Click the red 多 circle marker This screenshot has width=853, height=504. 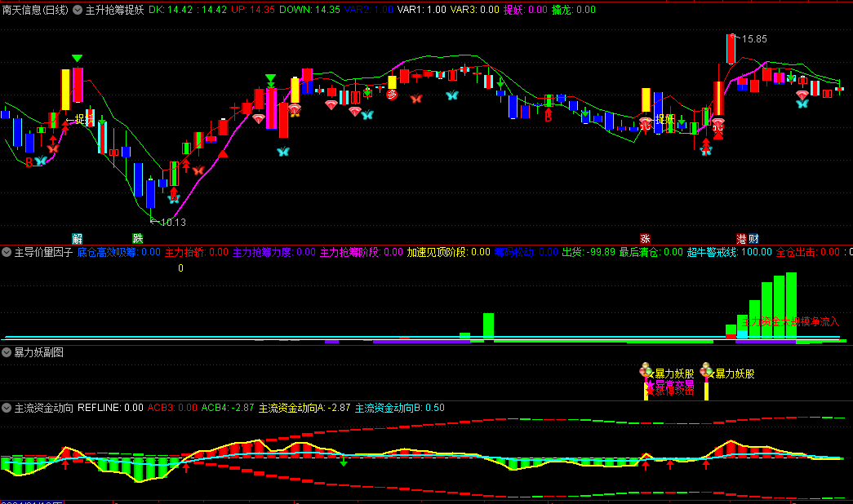(392, 95)
